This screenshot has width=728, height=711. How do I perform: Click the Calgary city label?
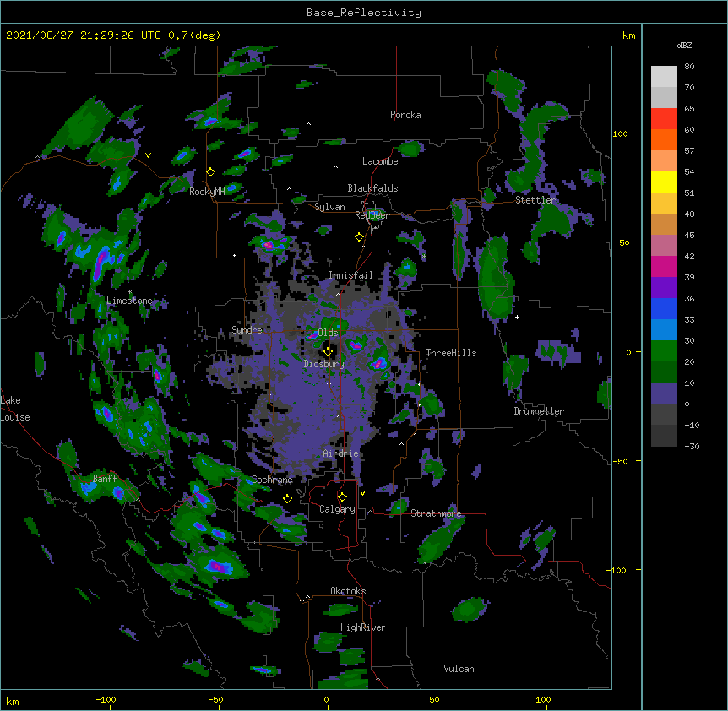[338, 509]
